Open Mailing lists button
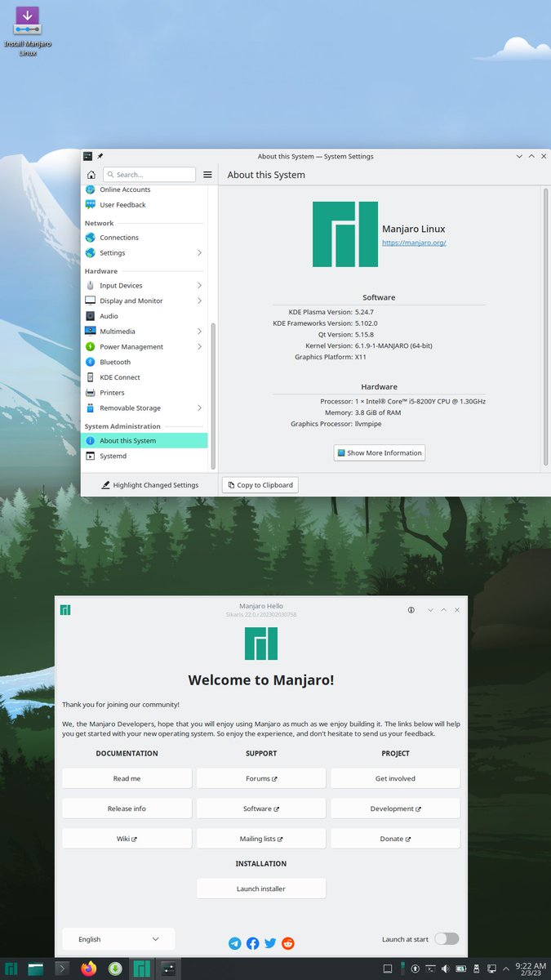The image size is (551, 980). click(261, 839)
